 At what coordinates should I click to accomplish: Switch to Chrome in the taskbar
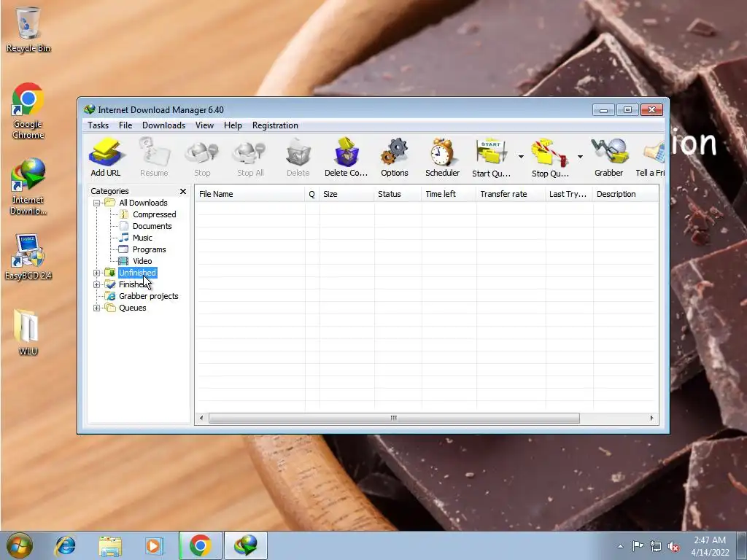[x=200, y=545]
